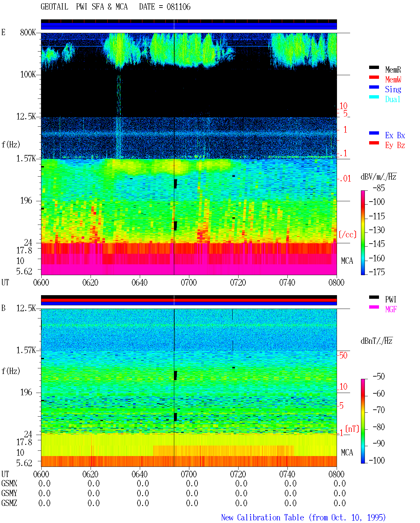Viewport: 420px width, 523px height.
Task: Click the -85 value on electric color scale
Action: (x=379, y=188)
